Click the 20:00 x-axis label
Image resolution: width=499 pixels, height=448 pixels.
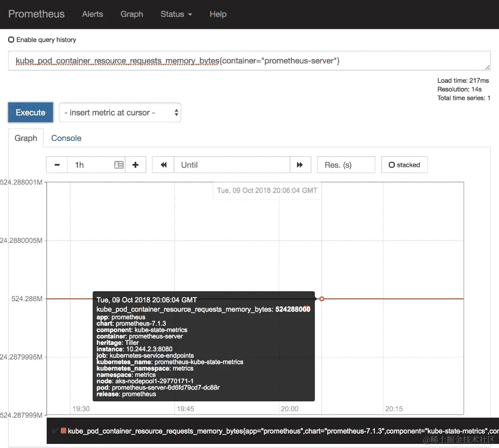(x=290, y=409)
